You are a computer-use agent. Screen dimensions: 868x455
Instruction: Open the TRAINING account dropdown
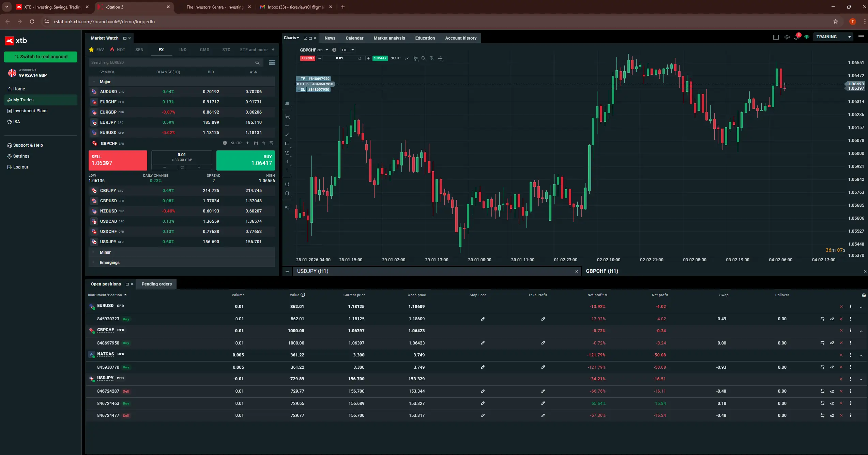(833, 36)
